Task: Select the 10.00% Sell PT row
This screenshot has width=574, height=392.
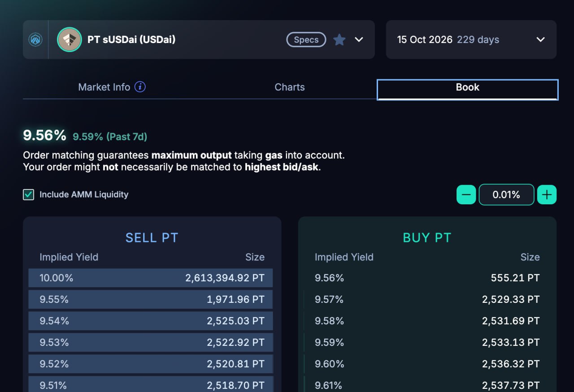Action: [x=151, y=278]
